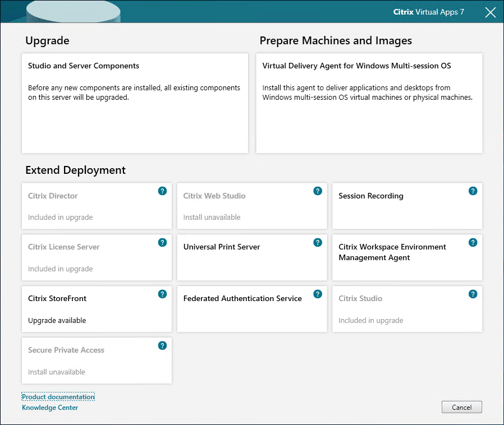Click the Secure Private Access tile
The image size is (504, 425).
tap(97, 361)
